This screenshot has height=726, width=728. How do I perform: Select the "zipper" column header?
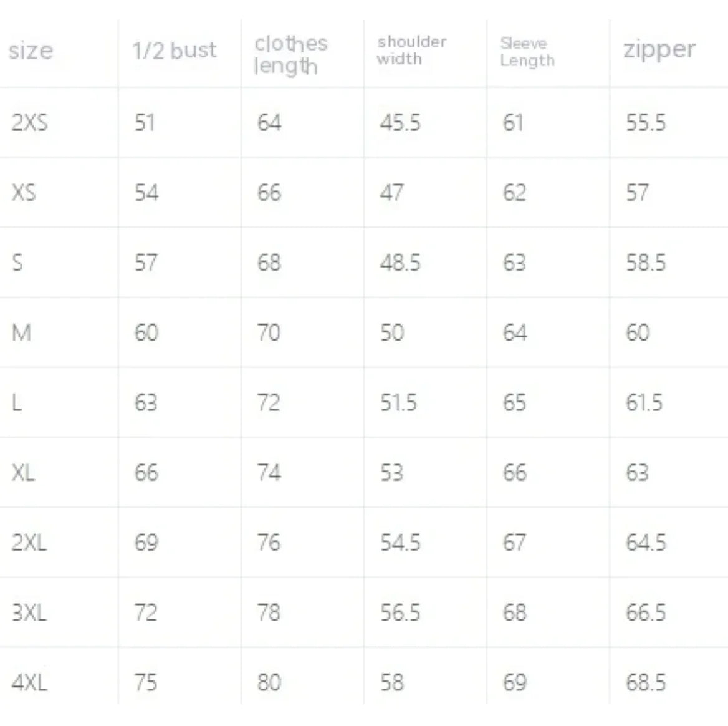pos(659,51)
